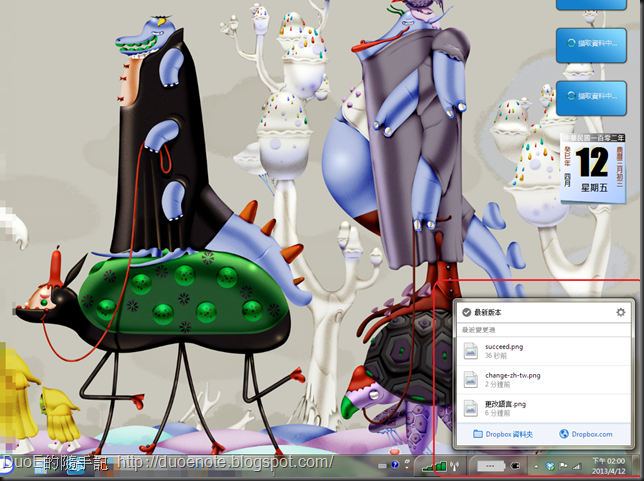Open the Dropbox.com website link
Screen dimensions: 644x481
click(x=586, y=434)
